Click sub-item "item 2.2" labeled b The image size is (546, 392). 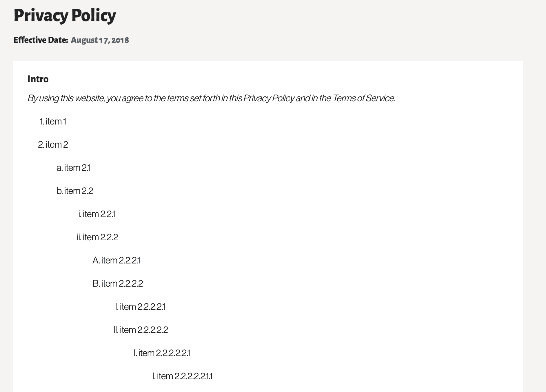tap(79, 191)
